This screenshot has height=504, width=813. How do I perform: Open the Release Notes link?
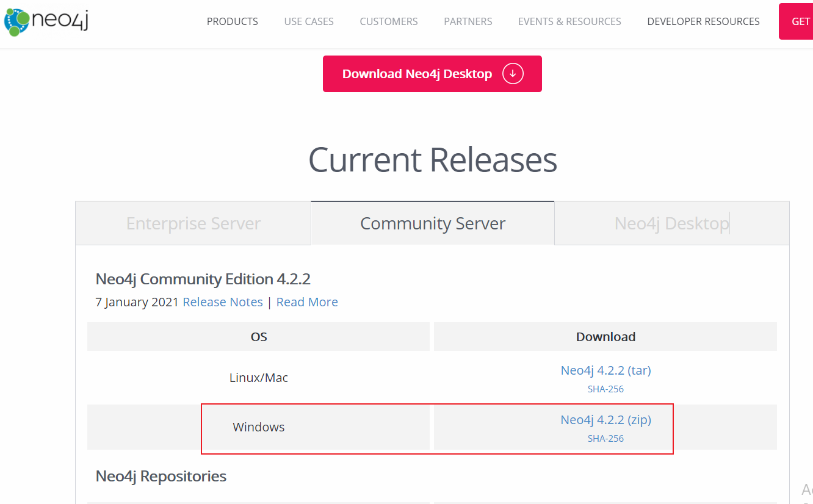tap(223, 302)
